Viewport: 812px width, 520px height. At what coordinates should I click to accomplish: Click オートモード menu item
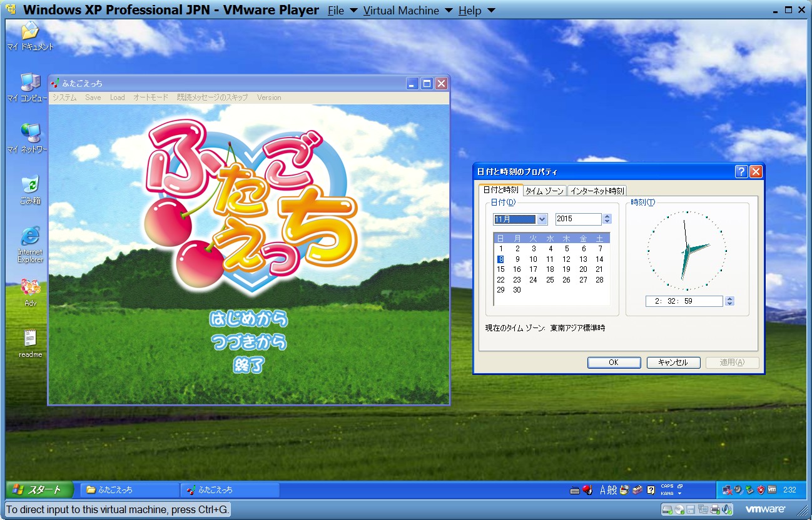(151, 97)
